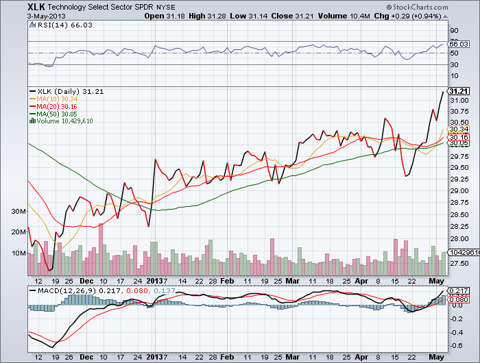Viewport: 480px width, 363px height.
Task: Click the 30.05 green MA tag on axis
Action: coord(459,143)
